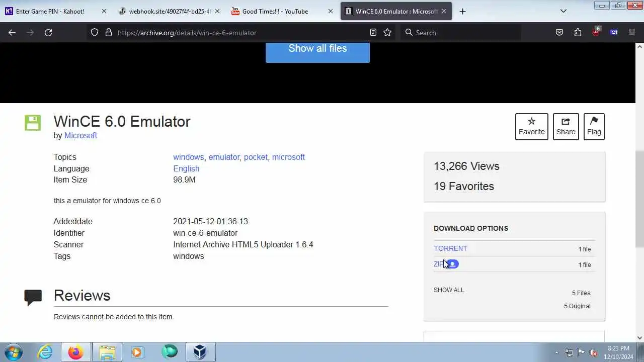Click Addeddate value 2021-05-12 01:36:13
The height and width of the screenshot is (362, 644).
tap(210, 221)
